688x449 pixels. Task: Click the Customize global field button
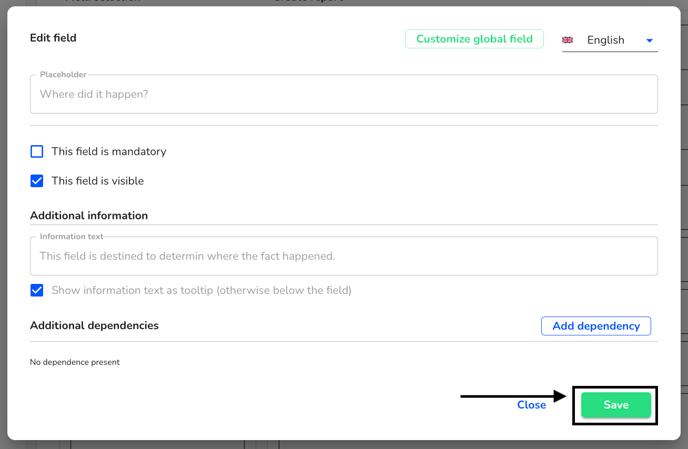(474, 39)
